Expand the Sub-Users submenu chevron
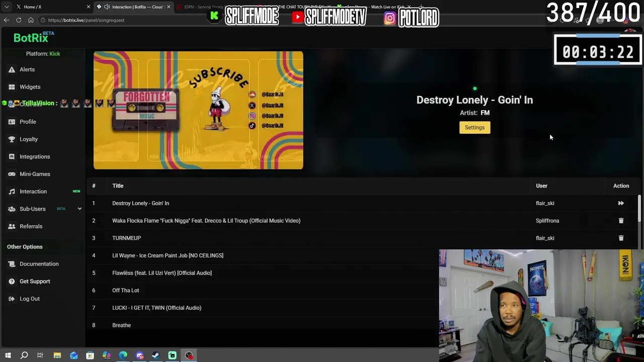644x362 pixels. coord(79,209)
